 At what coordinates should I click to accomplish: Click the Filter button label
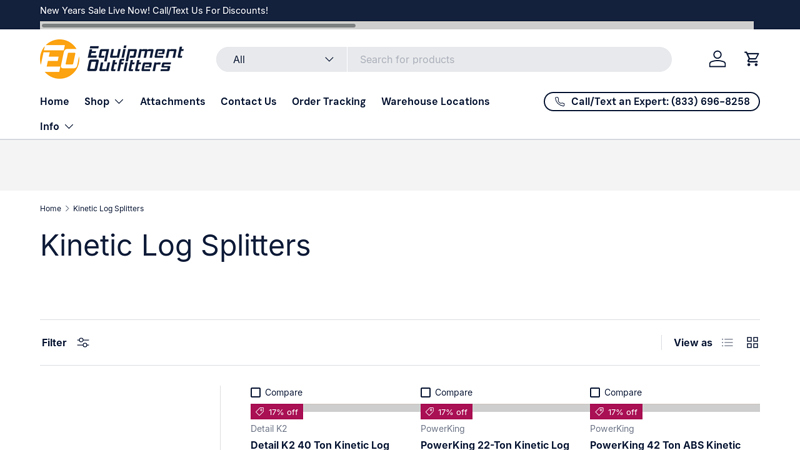click(54, 343)
